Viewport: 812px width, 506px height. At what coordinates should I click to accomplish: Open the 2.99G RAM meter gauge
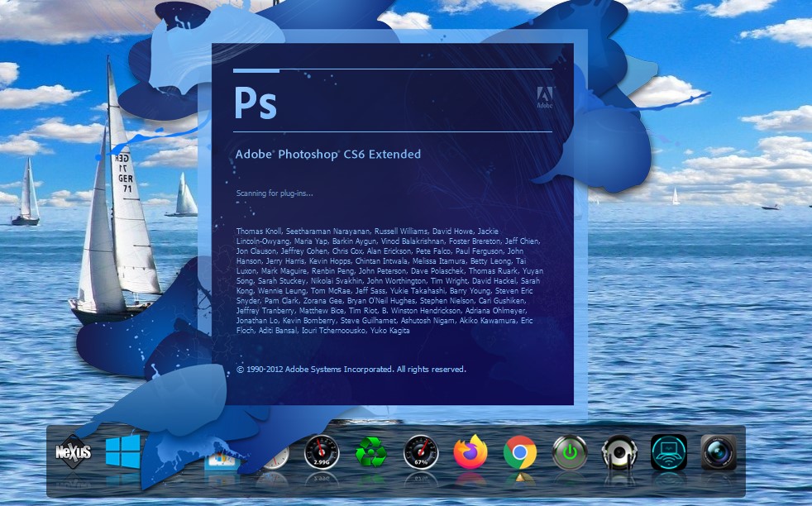[x=322, y=452]
